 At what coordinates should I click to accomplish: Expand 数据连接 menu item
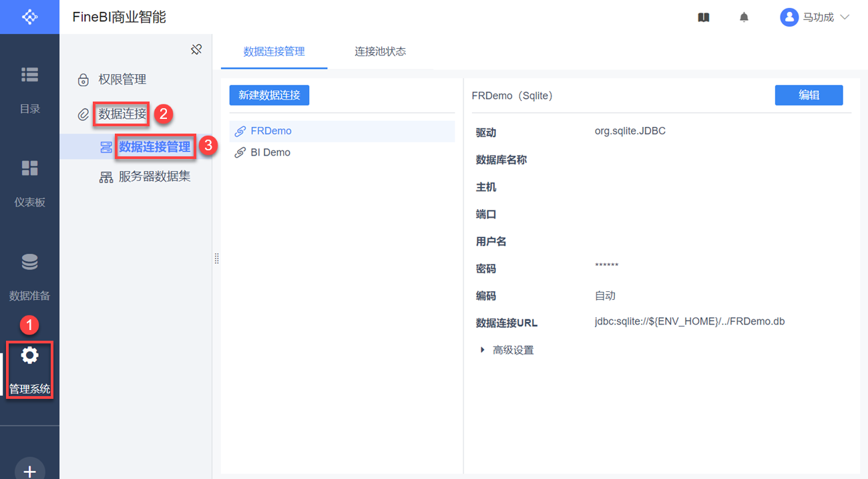(122, 114)
